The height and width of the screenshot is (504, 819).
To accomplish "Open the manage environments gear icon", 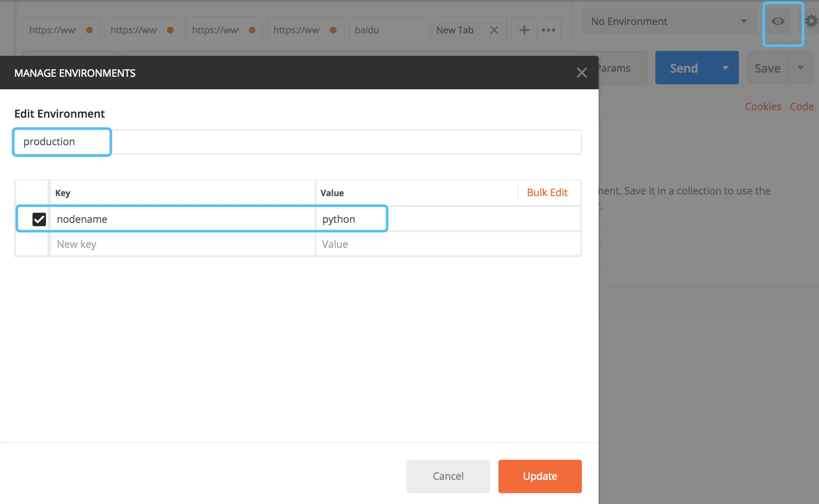I will (x=811, y=21).
